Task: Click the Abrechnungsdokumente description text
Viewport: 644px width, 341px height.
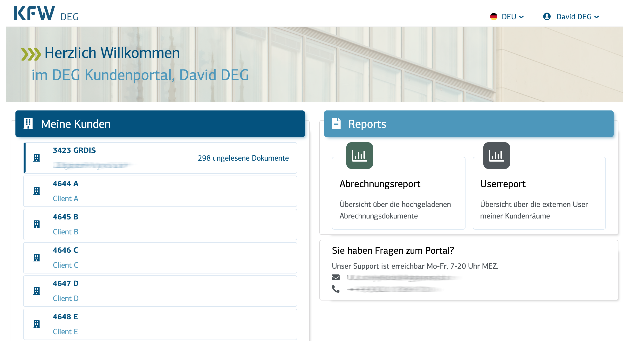Action: [x=395, y=210]
